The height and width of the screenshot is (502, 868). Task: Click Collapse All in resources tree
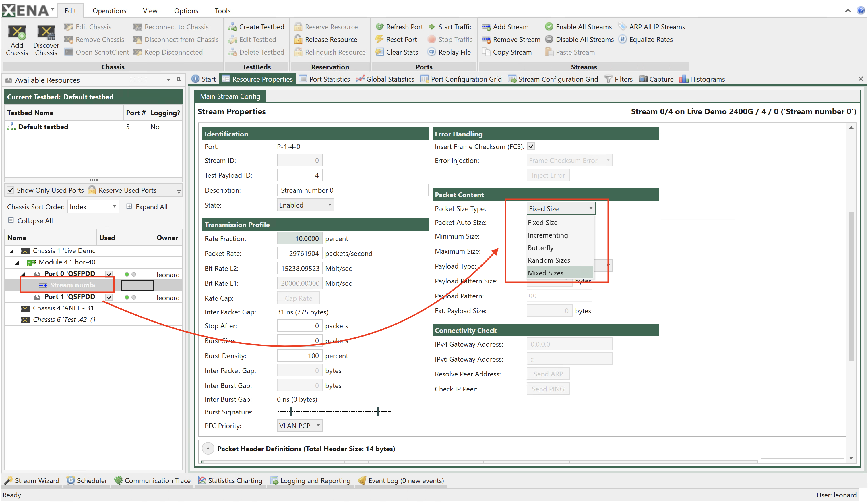[31, 221]
